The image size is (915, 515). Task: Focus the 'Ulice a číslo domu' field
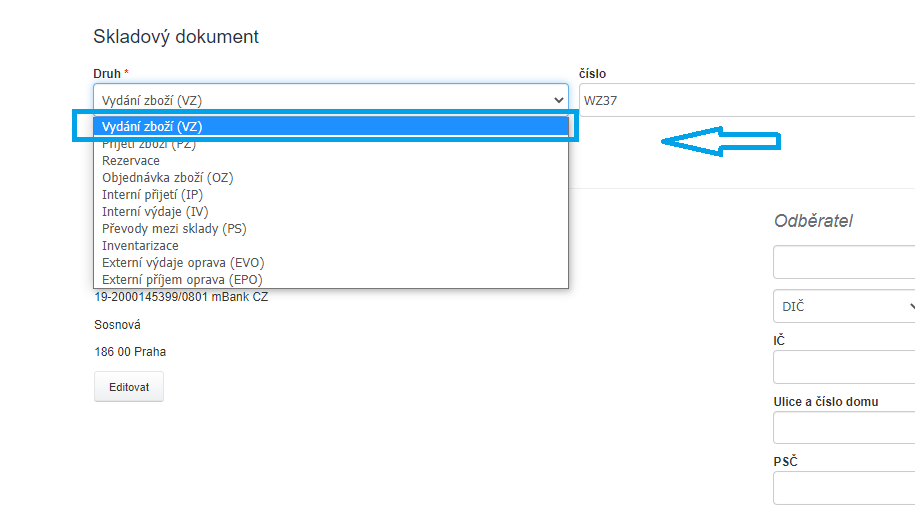tap(843, 428)
